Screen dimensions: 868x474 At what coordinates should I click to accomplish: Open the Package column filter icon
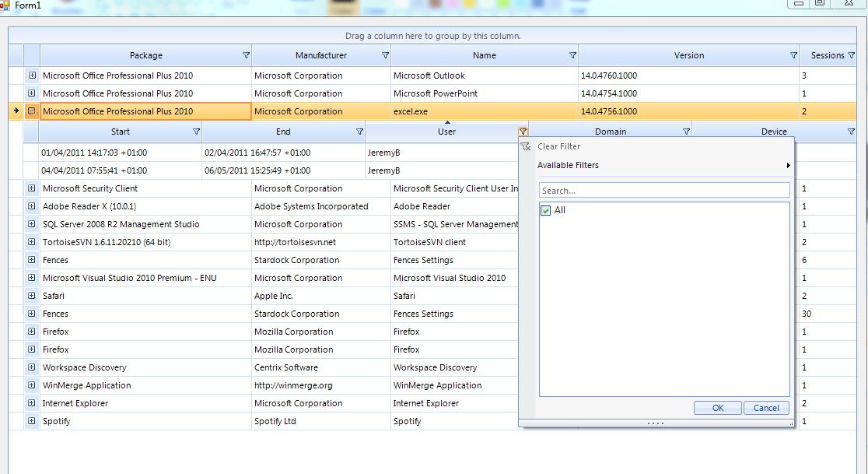click(x=247, y=55)
